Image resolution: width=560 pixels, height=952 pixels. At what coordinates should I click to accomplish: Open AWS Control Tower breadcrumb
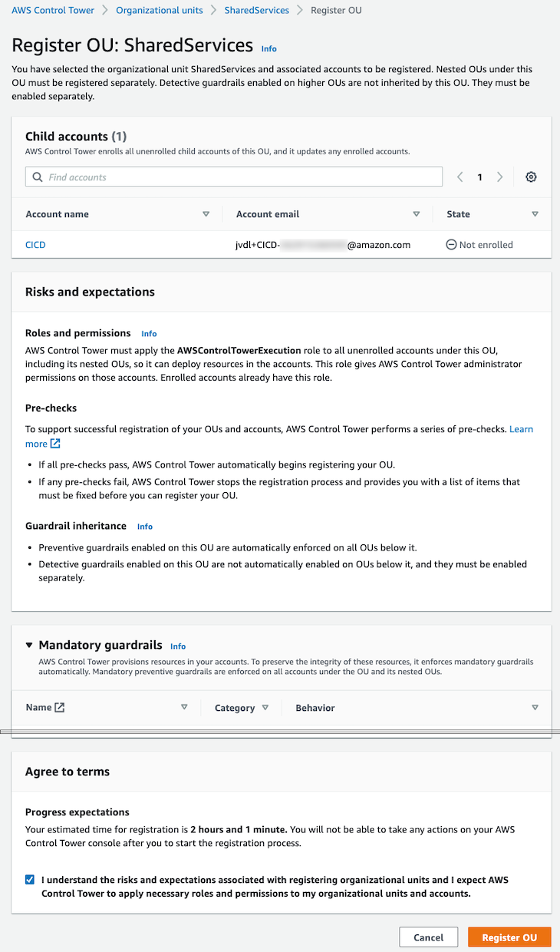point(53,11)
